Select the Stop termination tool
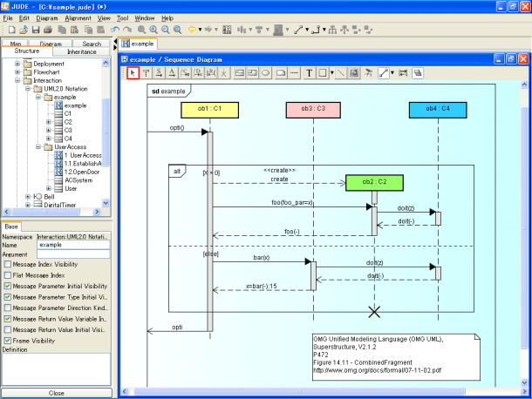 (x=223, y=73)
